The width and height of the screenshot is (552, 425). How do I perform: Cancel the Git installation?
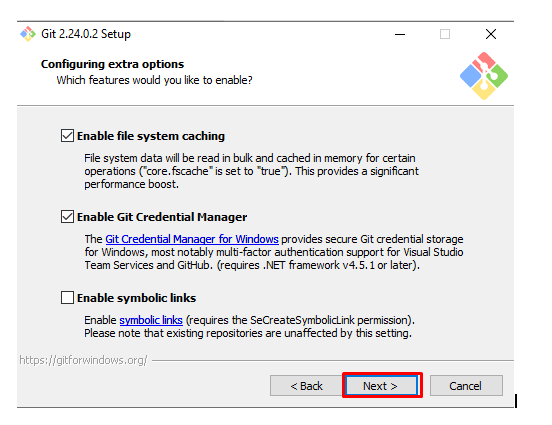tap(466, 386)
